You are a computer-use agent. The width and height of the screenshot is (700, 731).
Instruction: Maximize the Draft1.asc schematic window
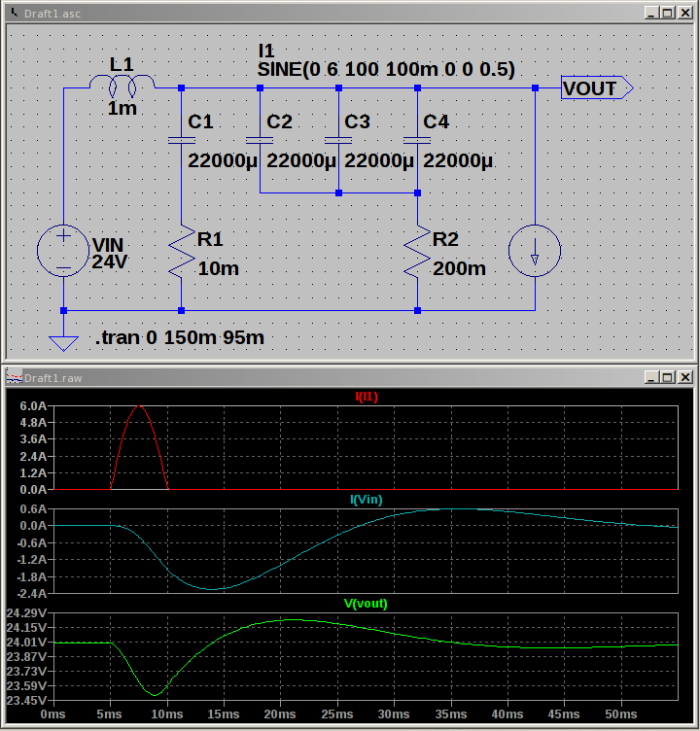coord(668,13)
